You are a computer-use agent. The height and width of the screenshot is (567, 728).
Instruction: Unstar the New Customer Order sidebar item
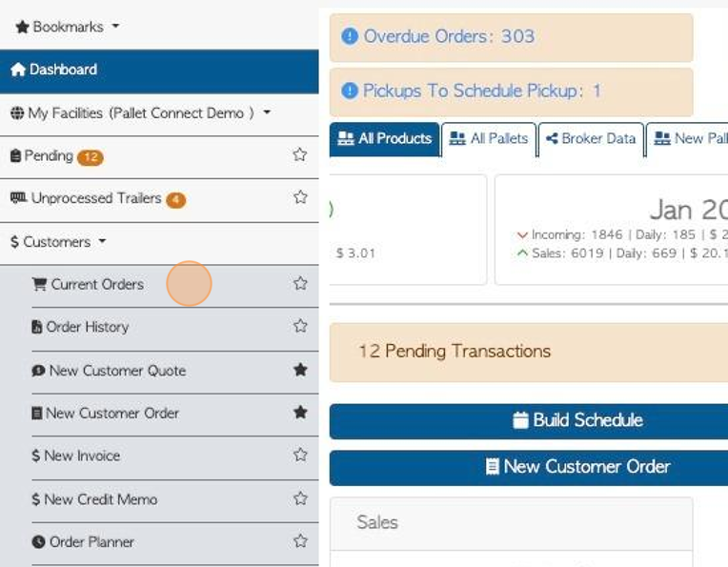(300, 412)
